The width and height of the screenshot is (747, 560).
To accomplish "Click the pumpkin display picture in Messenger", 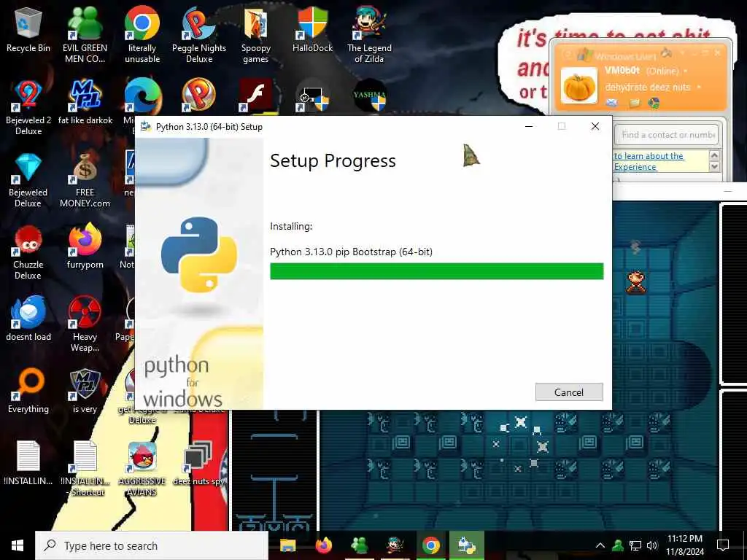I will click(x=578, y=86).
